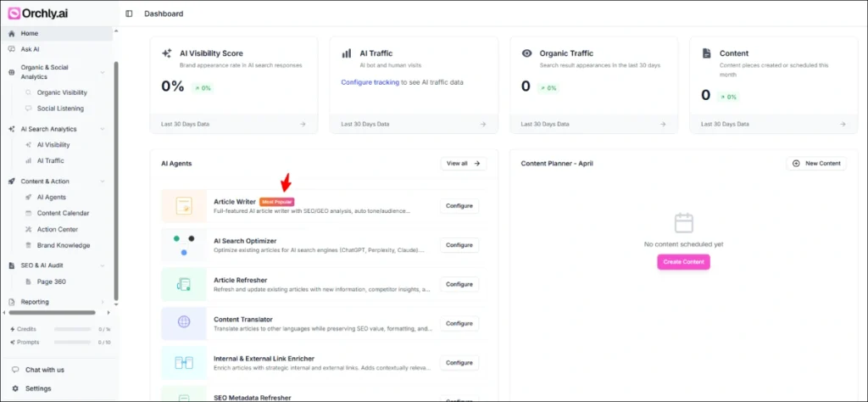Image resolution: width=868 pixels, height=402 pixels.
Task: Click the AI Search Analytics sparkle icon
Action: coord(12,129)
